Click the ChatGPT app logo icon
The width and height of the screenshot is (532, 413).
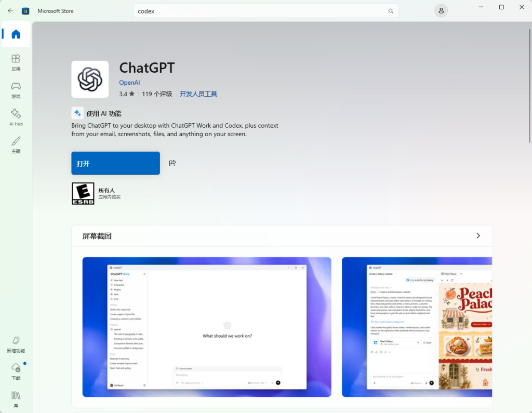pos(90,79)
